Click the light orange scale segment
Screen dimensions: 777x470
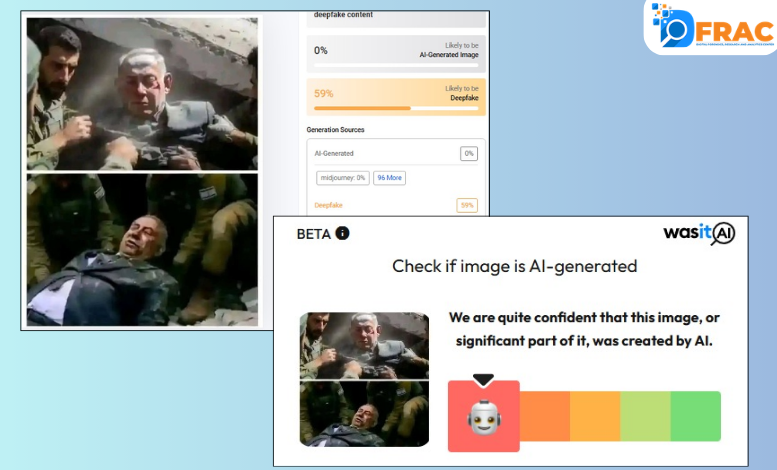click(x=595, y=416)
